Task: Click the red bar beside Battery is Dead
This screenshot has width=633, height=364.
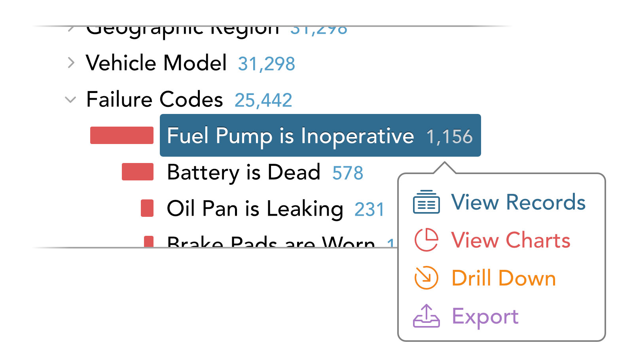Action: click(138, 172)
